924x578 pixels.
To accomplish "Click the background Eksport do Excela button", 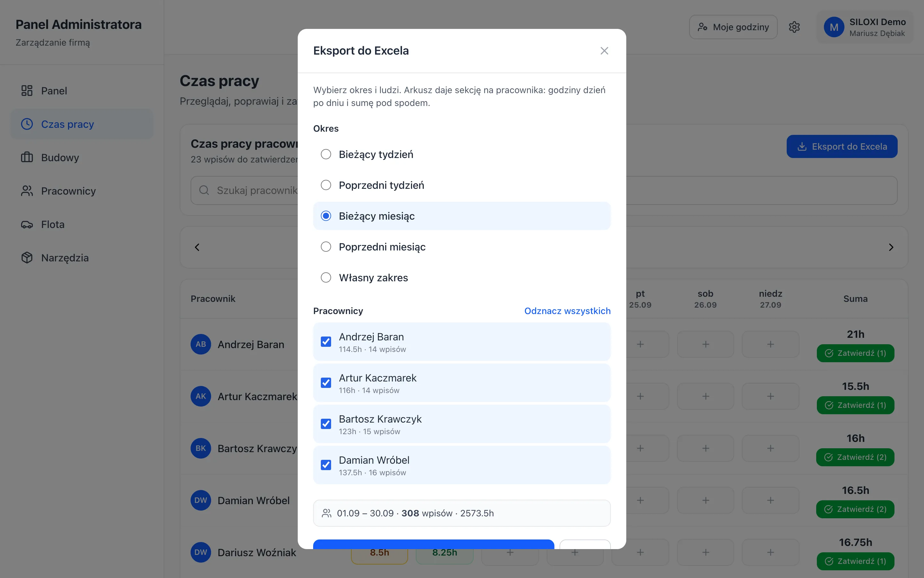I will [842, 146].
